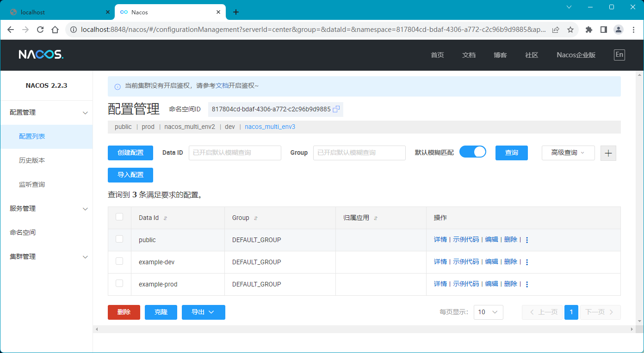
Task: Open more actions for example-prod row
Action: pos(527,285)
